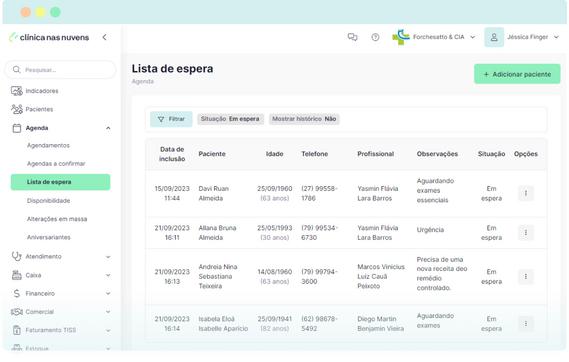This screenshot has width=569, height=362.
Task: Click the Data de inclusão column header
Action: 172,154
